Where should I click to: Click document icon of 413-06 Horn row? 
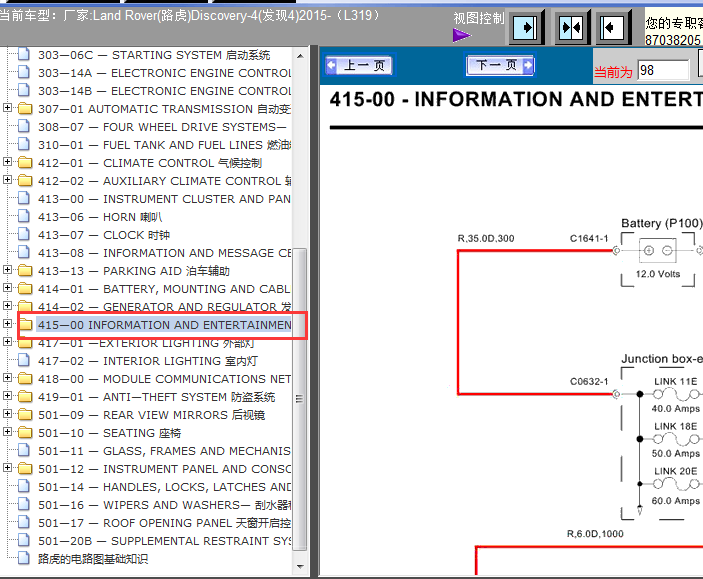click(24, 216)
